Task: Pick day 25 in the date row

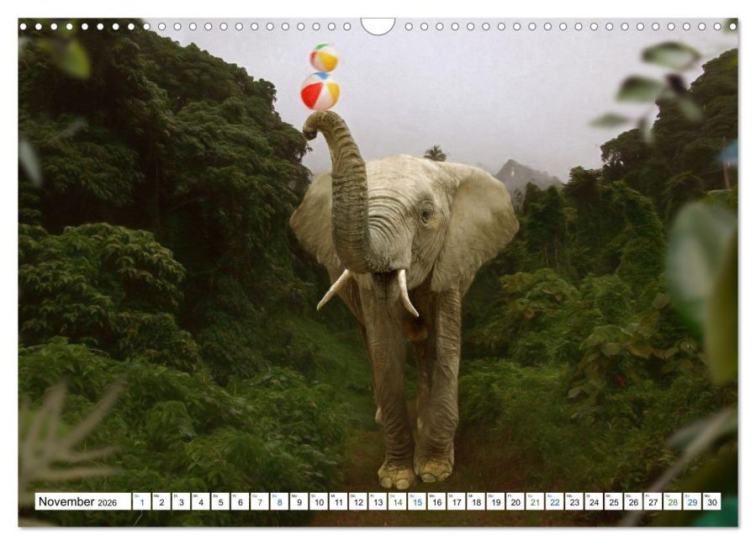Action: (x=614, y=502)
